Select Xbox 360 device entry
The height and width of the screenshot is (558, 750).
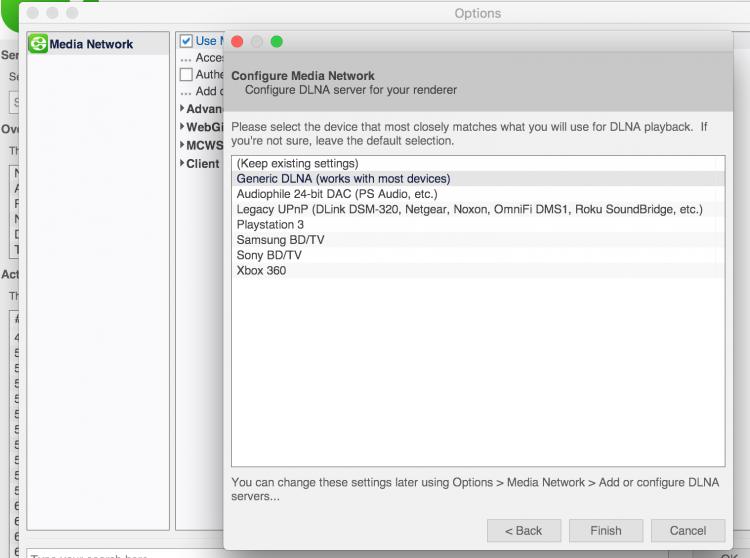click(478, 271)
